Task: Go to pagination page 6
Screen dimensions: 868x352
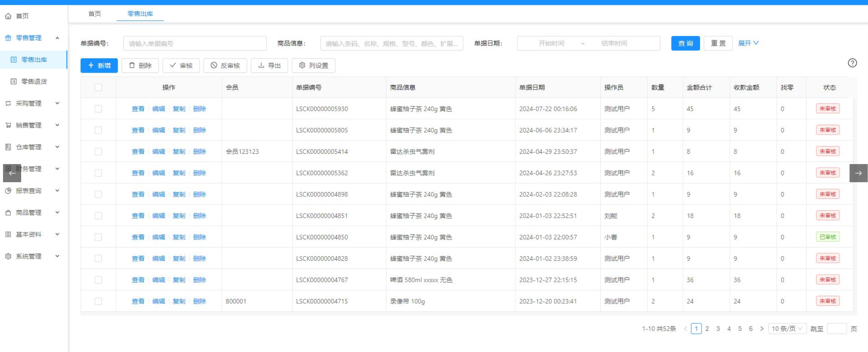Action: coord(751,329)
